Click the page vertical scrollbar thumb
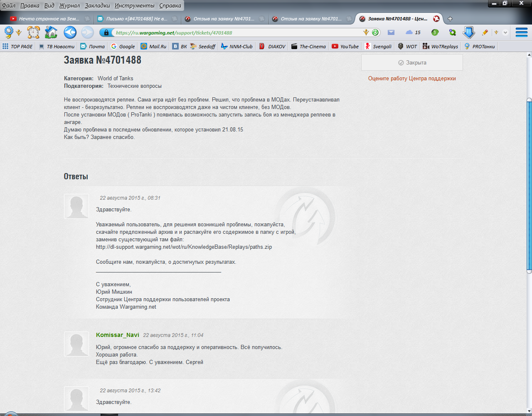This screenshot has width=532, height=416. (x=529, y=186)
